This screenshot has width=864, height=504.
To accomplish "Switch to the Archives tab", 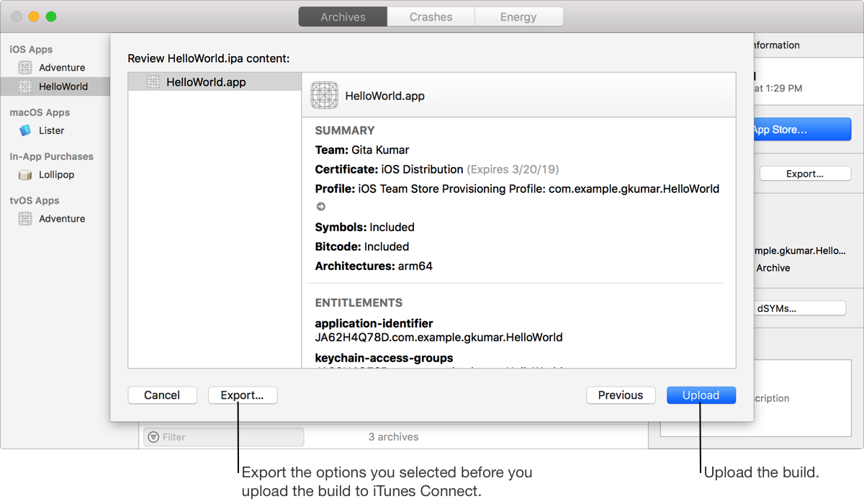I will pos(343,17).
